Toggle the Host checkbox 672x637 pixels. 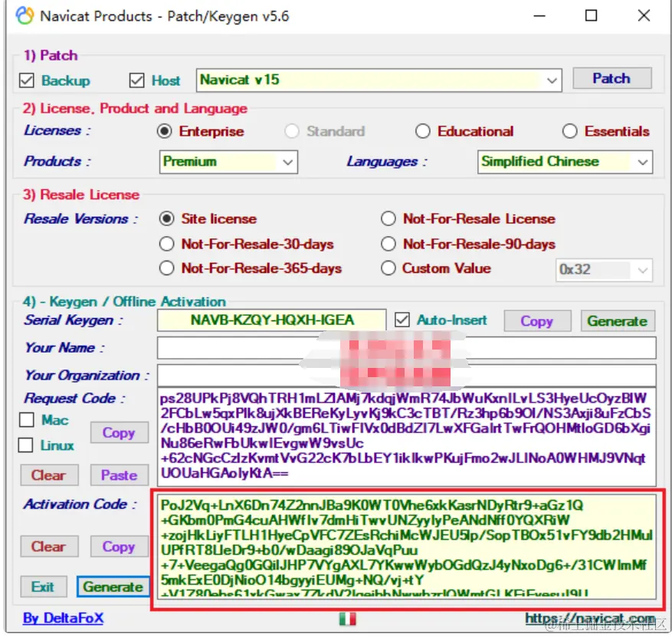pyautogui.click(x=136, y=80)
